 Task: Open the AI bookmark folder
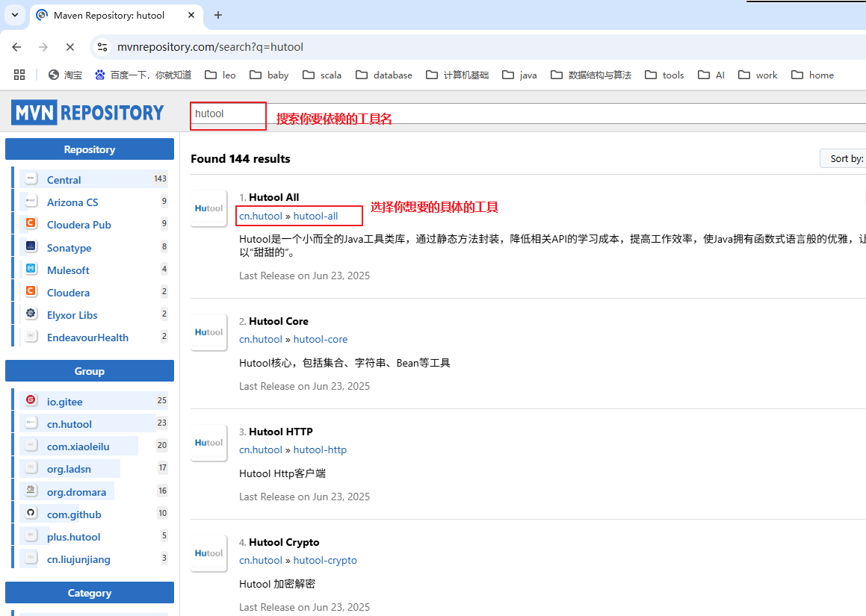(711, 75)
